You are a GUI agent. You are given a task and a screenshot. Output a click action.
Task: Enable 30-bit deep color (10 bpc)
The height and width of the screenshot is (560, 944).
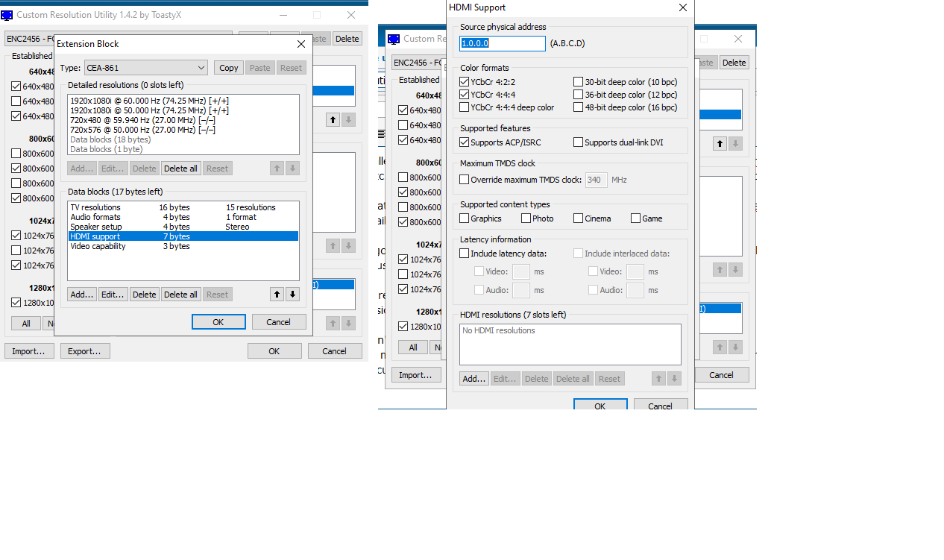coord(578,82)
